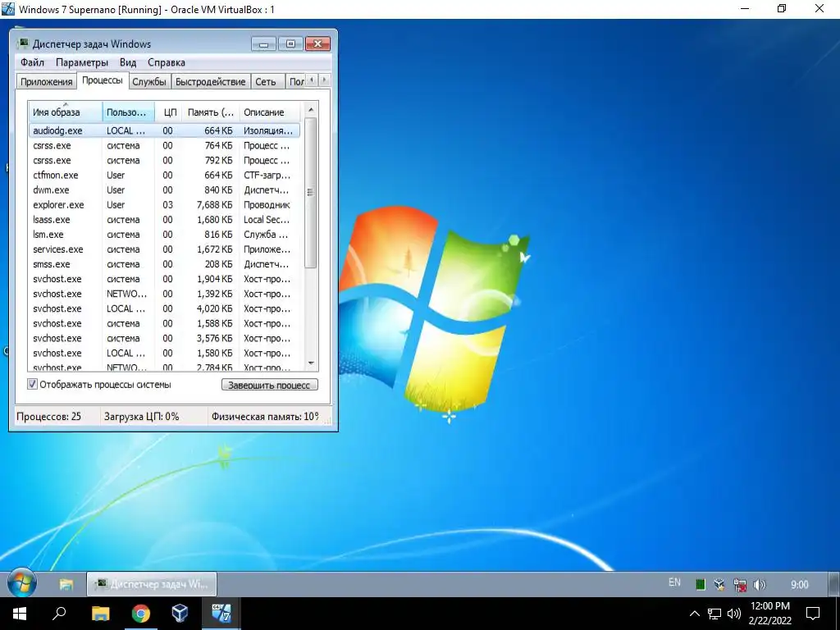
Task: Select svchost.exe row with 4,020 КБ
Action: click(x=164, y=308)
